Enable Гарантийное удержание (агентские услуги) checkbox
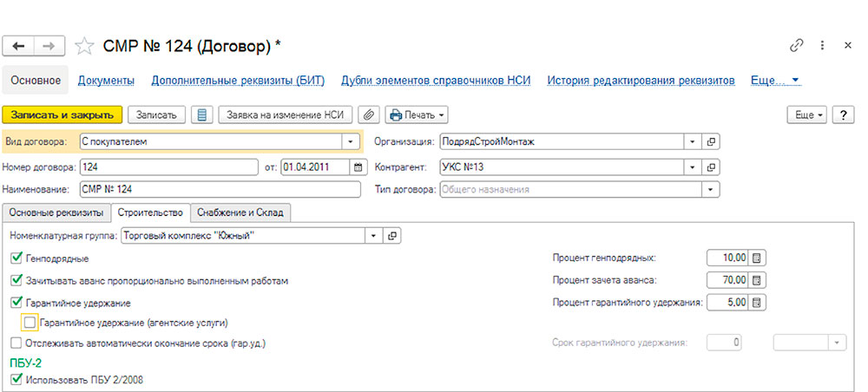Viewport: 868px width, 392px height. pyautogui.click(x=30, y=323)
